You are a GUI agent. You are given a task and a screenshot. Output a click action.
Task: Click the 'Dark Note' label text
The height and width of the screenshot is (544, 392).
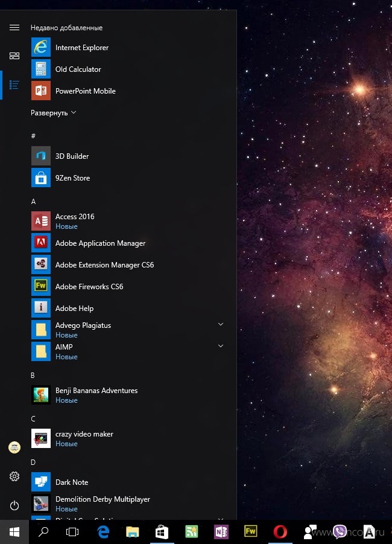click(72, 482)
